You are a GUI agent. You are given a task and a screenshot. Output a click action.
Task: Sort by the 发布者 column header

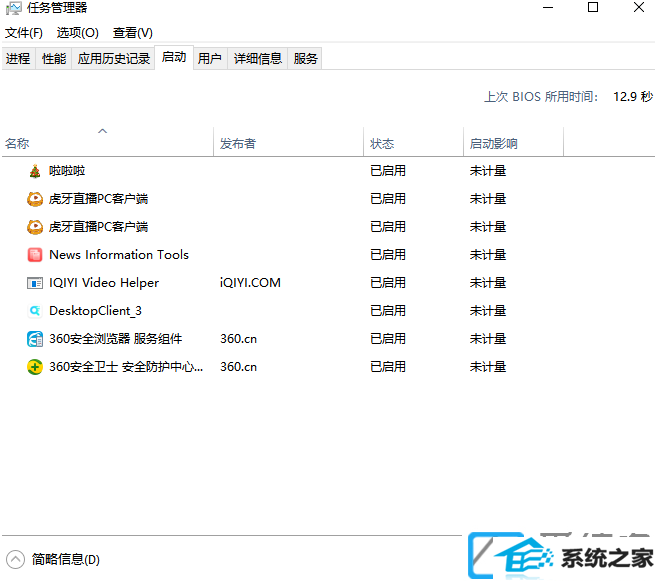(x=288, y=144)
